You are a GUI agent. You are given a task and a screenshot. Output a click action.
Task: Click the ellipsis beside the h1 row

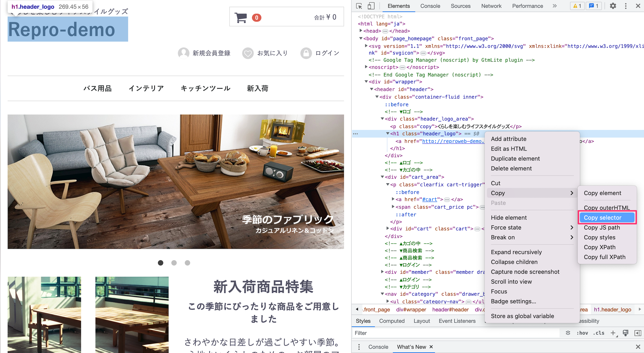355,134
